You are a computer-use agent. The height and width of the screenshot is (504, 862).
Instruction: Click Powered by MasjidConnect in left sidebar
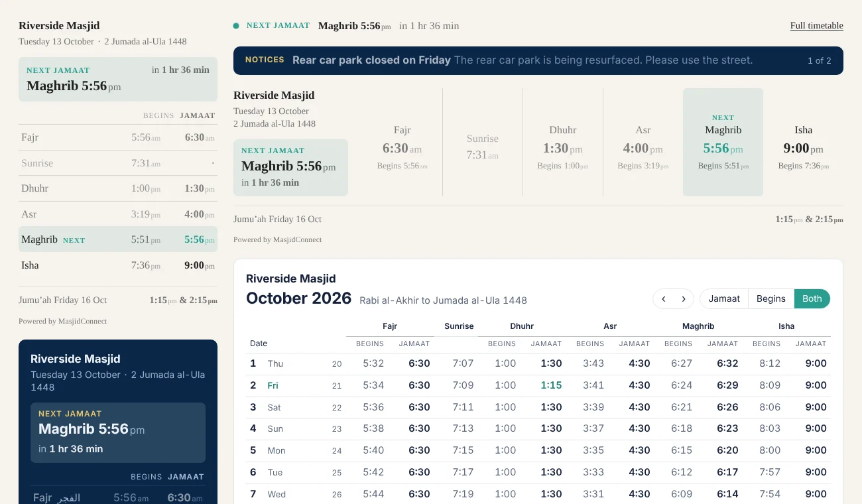tap(63, 321)
